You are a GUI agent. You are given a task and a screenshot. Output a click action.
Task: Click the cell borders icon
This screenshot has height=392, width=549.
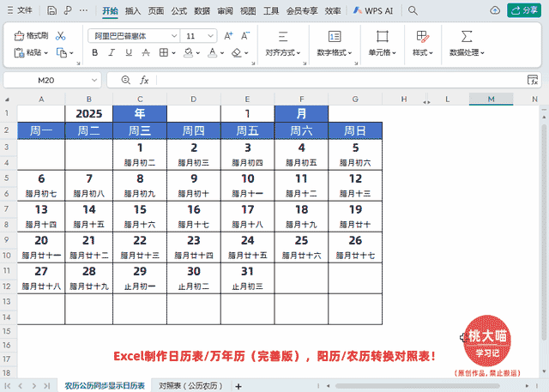(164, 52)
